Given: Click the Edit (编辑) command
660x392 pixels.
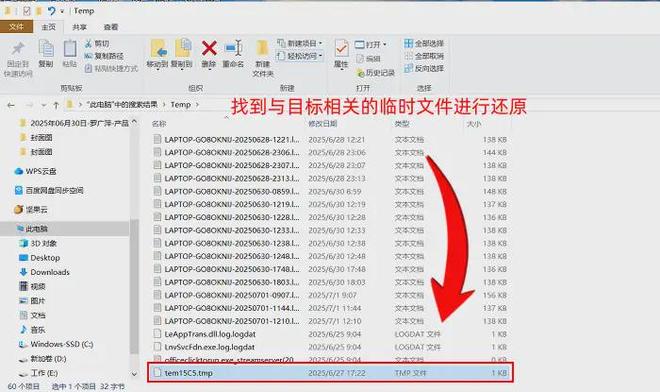Looking at the screenshot, I should [x=368, y=59].
